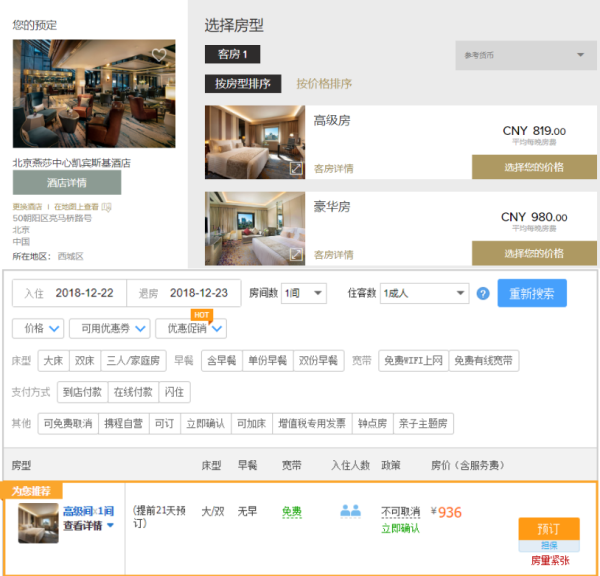Click the green 立即确认 policy text
The width and height of the screenshot is (600, 576).
[401, 529]
